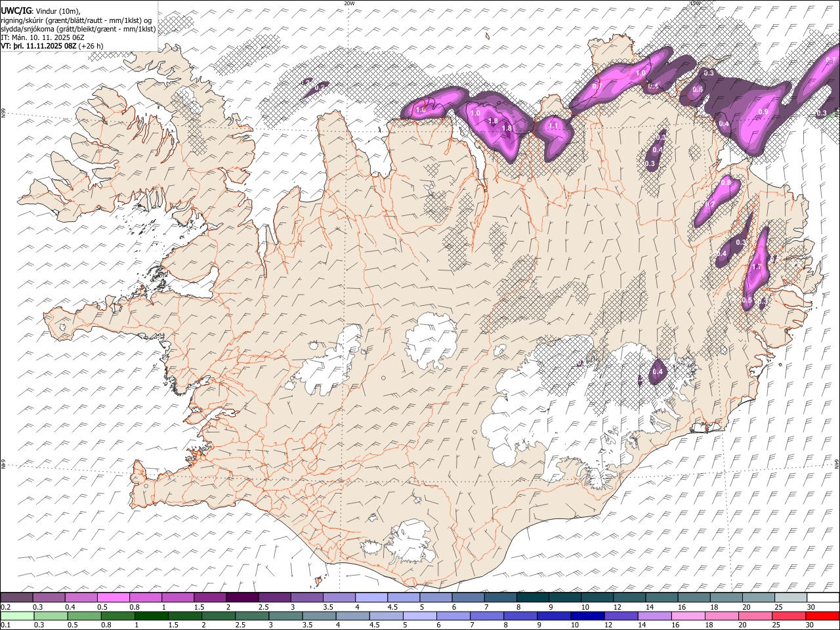
Task: Click the 0.2 label in the upper legend
Action: (5, 607)
